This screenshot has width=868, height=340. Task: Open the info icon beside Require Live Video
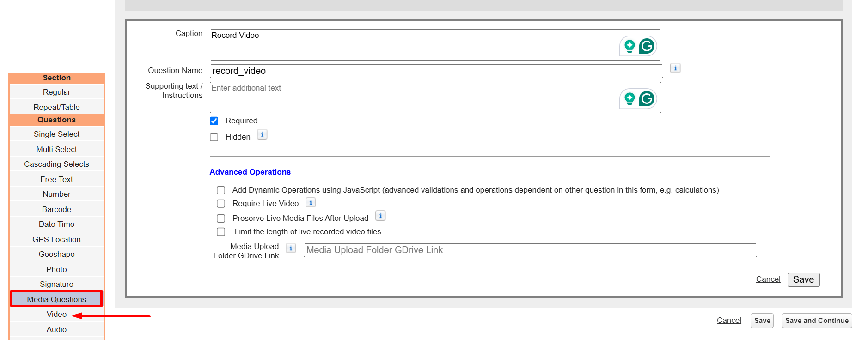pos(311,202)
